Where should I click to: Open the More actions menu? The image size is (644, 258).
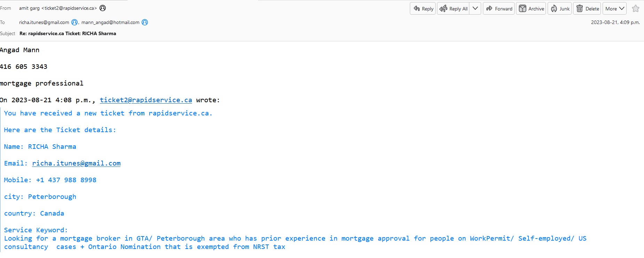click(614, 9)
